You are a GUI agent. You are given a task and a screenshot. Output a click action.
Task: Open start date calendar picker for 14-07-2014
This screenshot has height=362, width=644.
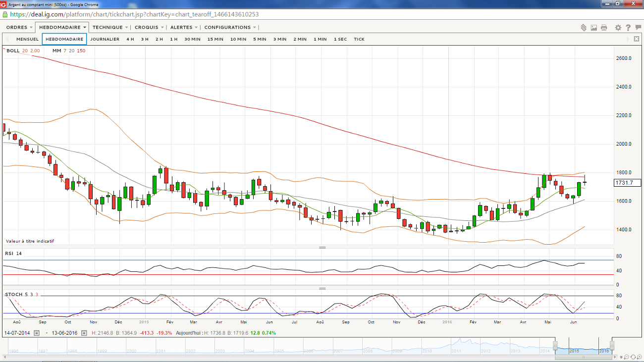[37, 333]
